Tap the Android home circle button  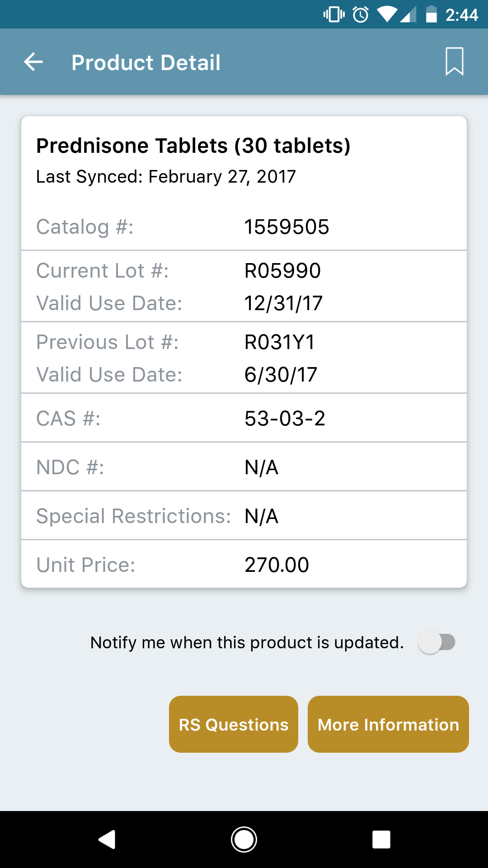(244, 840)
